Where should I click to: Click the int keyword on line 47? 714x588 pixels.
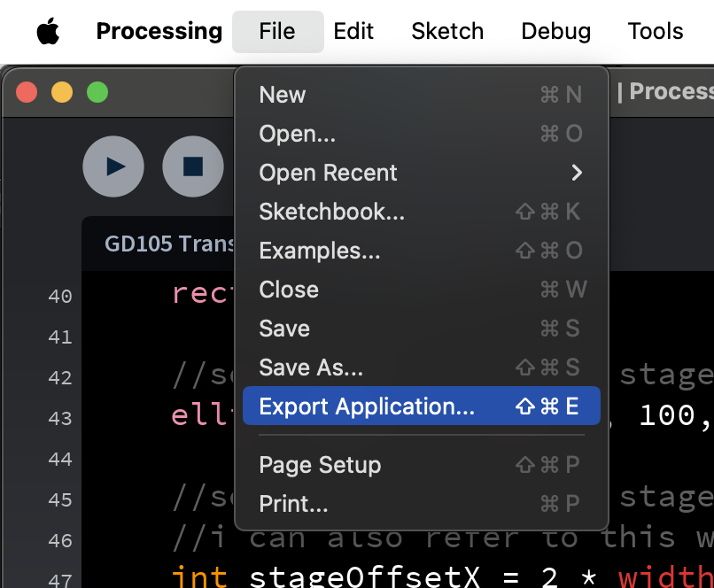coord(199,577)
